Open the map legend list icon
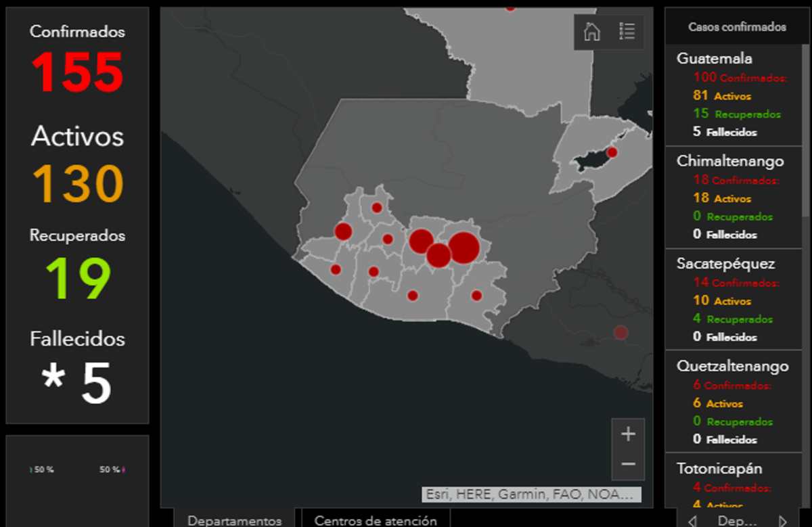This screenshot has height=527, width=812. pos(627,32)
